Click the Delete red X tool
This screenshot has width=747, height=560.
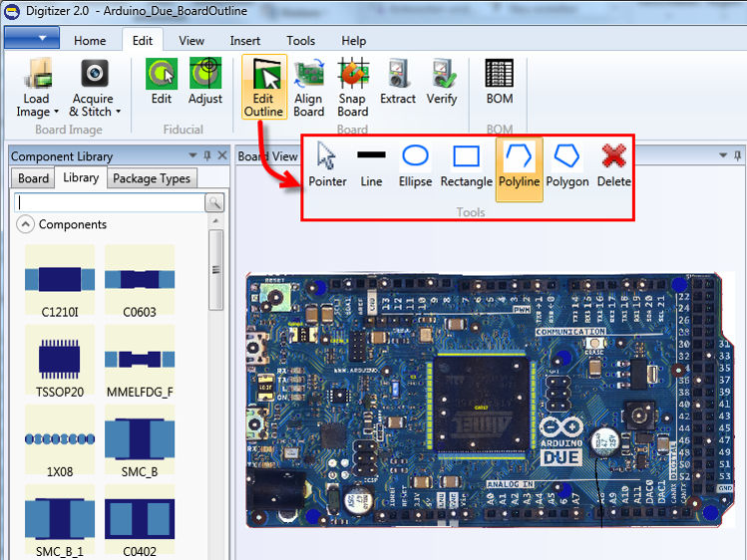tap(613, 164)
